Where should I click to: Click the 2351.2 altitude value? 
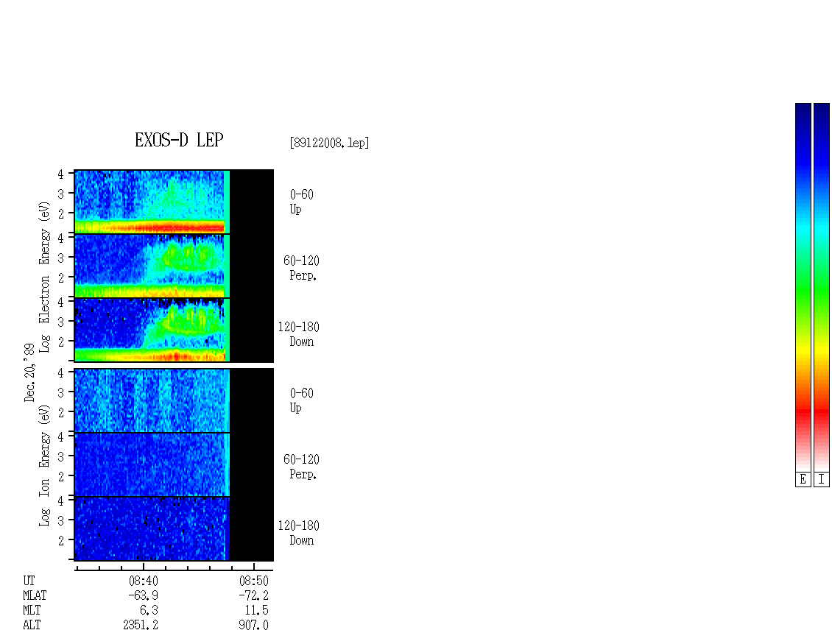[x=141, y=626]
